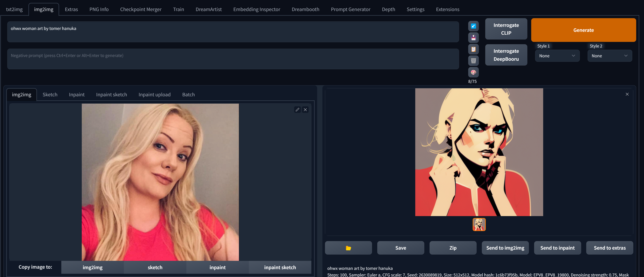The width and height of the screenshot is (644, 277).
Task: Remove the input image with X icon
Action: coord(305,110)
